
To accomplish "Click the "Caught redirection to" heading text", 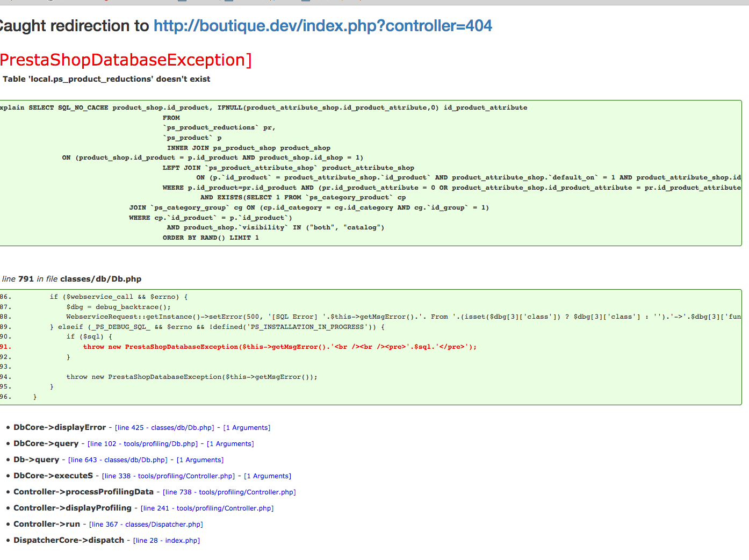I will (75, 26).
